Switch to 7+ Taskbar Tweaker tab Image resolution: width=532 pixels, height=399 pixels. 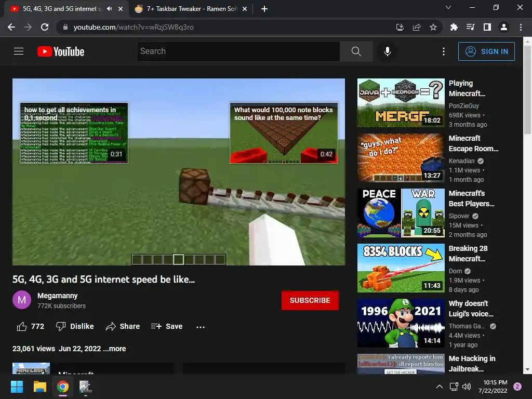tap(191, 9)
